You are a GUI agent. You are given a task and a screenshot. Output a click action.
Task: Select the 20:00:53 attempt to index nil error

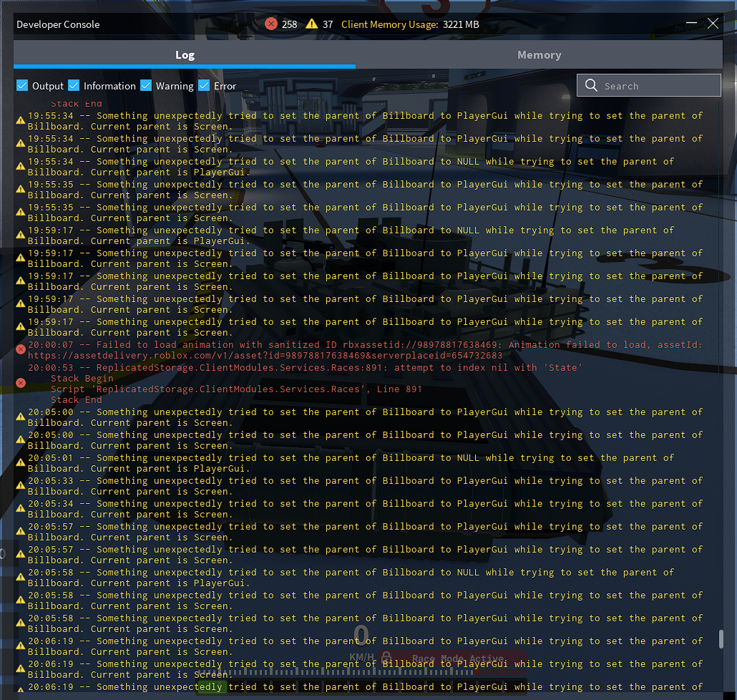tap(305, 367)
